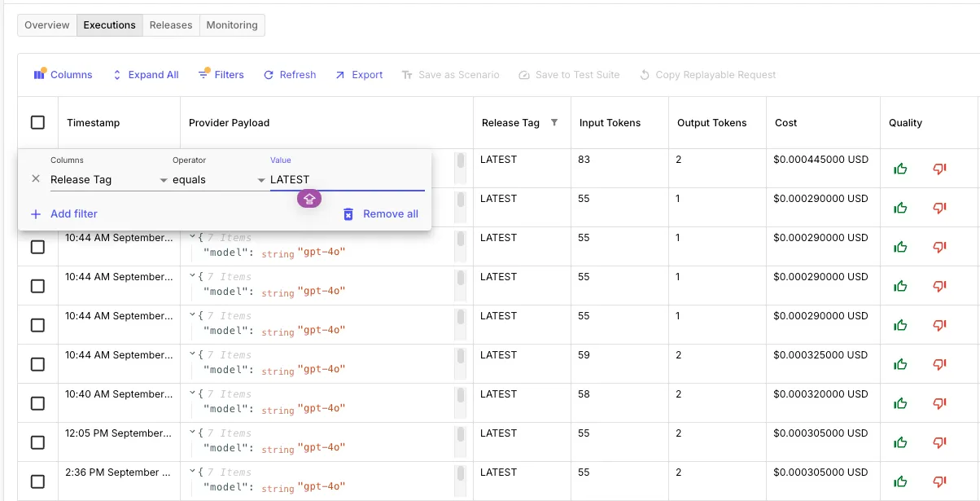Thumbs up the 2:36 PM execution
Image resolution: width=980 pixels, height=501 pixels.
point(900,481)
